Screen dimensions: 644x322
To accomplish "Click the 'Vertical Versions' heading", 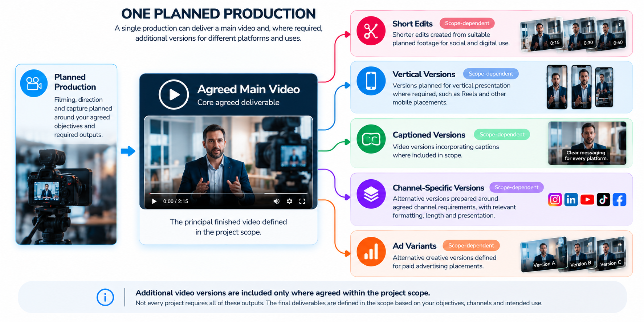I will point(424,74).
